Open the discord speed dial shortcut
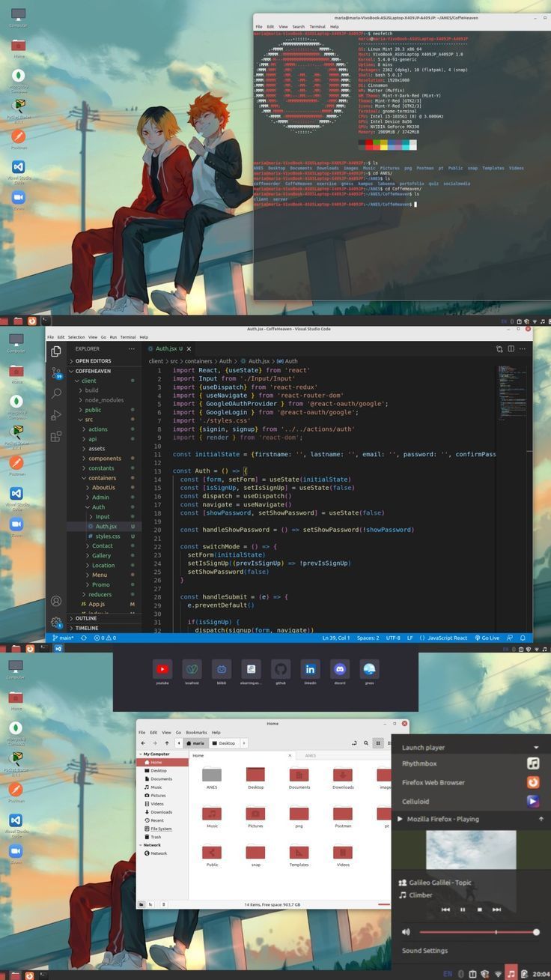The width and height of the screenshot is (551, 980). pyautogui.click(x=340, y=669)
